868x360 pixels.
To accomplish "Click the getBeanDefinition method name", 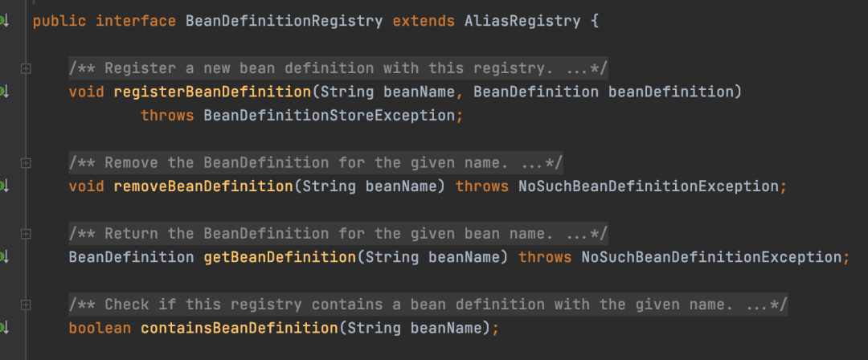I will [x=280, y=257].
